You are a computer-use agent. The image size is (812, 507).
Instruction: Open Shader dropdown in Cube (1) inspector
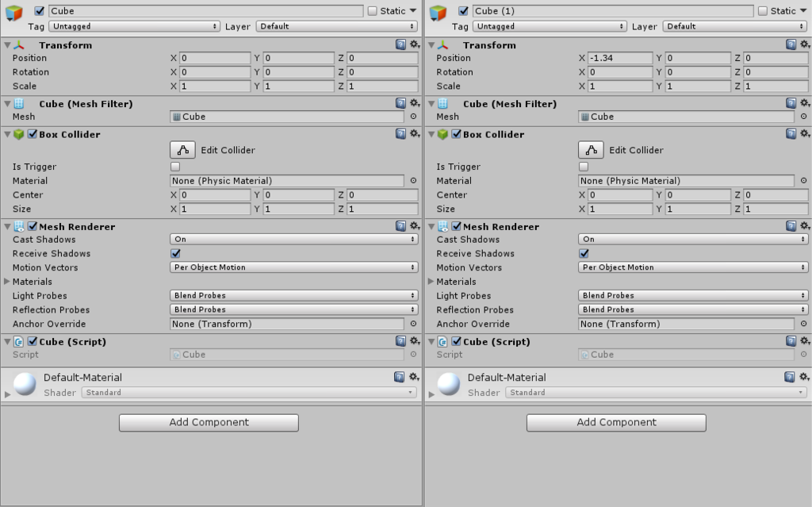[x=657, y=393]
